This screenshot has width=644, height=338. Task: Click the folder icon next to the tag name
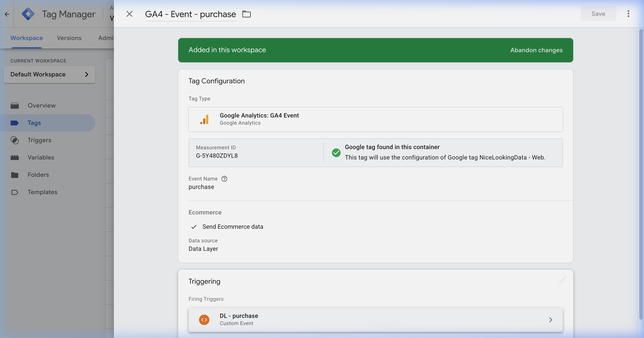246,14
